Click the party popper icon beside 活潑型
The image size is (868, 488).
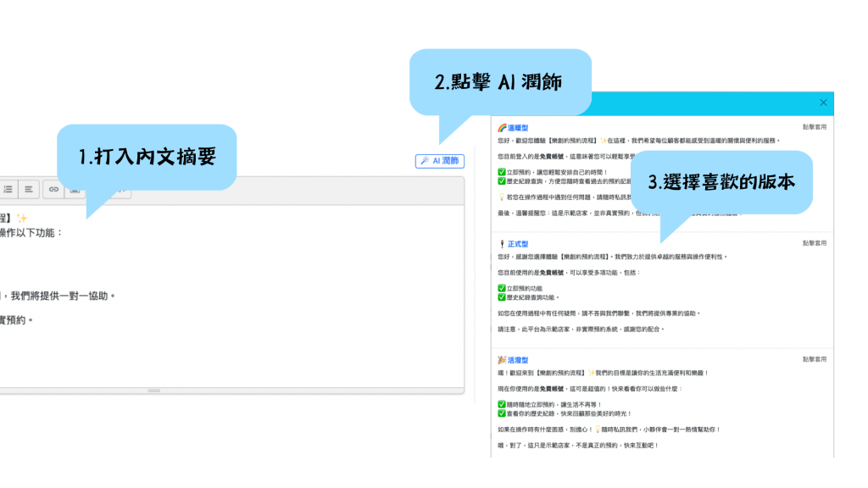click(x=502, y=361)
